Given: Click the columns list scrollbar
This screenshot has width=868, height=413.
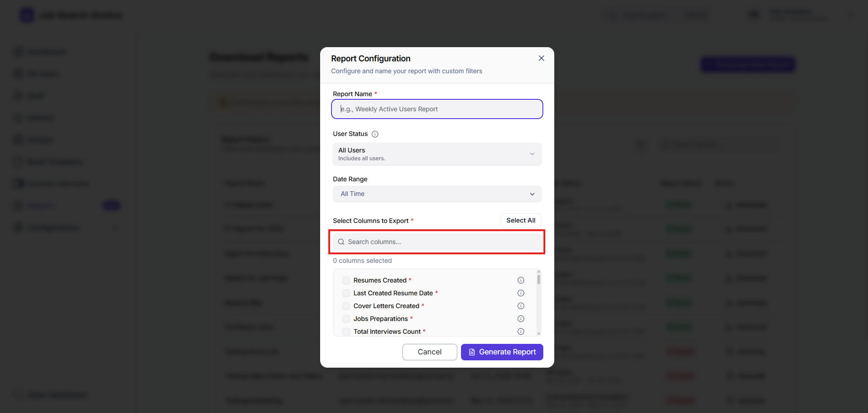Looking at the screenshot, I should [x=539, y=278].
